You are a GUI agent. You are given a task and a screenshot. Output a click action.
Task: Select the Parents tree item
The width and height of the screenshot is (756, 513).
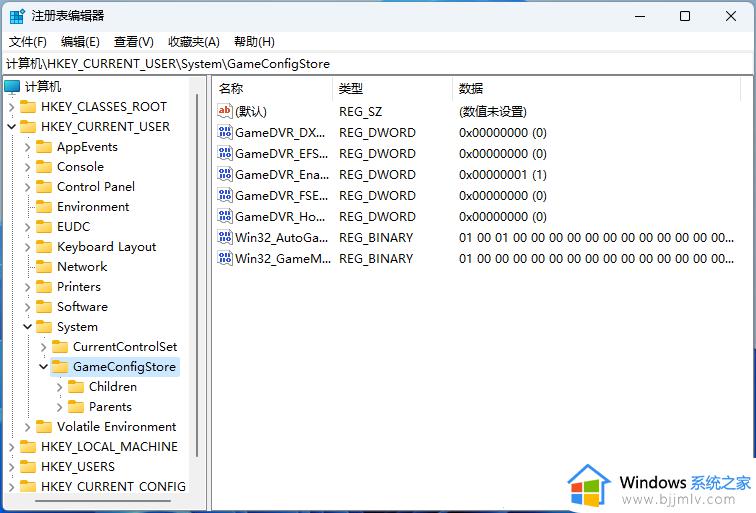point(110,407)
